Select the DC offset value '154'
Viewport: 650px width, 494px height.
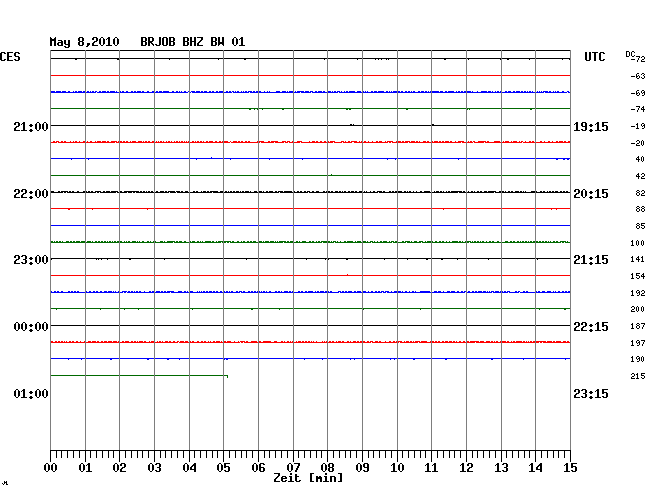coord(638,276)
